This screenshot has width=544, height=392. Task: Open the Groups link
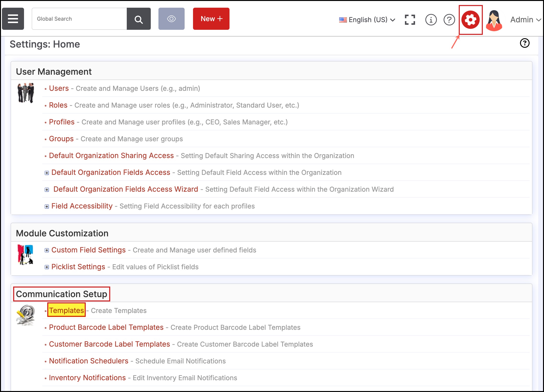61,139
